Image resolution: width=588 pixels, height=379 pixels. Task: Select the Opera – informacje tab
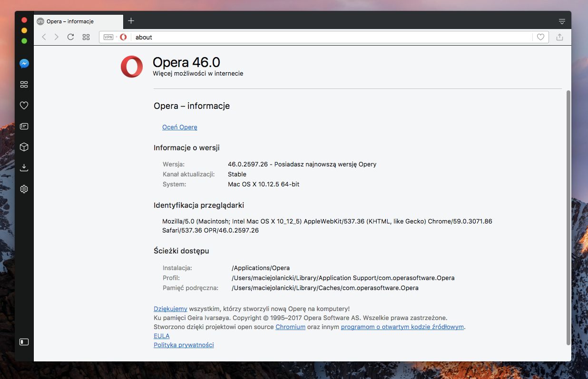pyautogui.click(x=78, y=21)
